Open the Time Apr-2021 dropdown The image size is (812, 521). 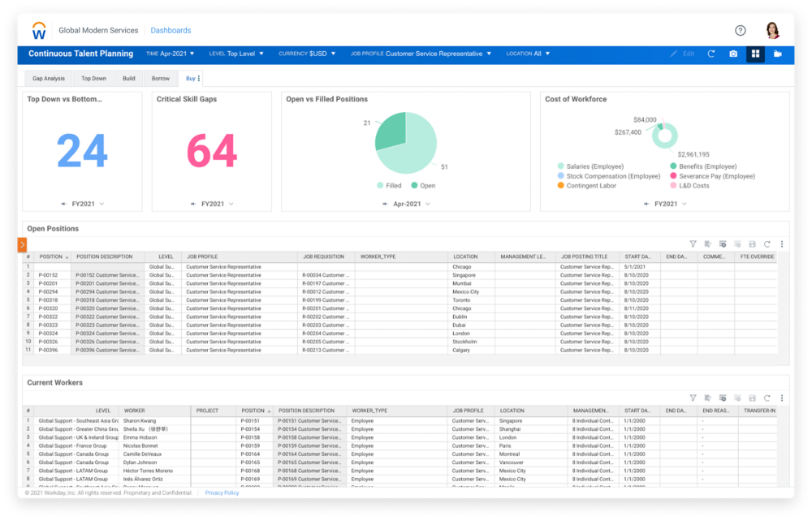click(172, 54)
